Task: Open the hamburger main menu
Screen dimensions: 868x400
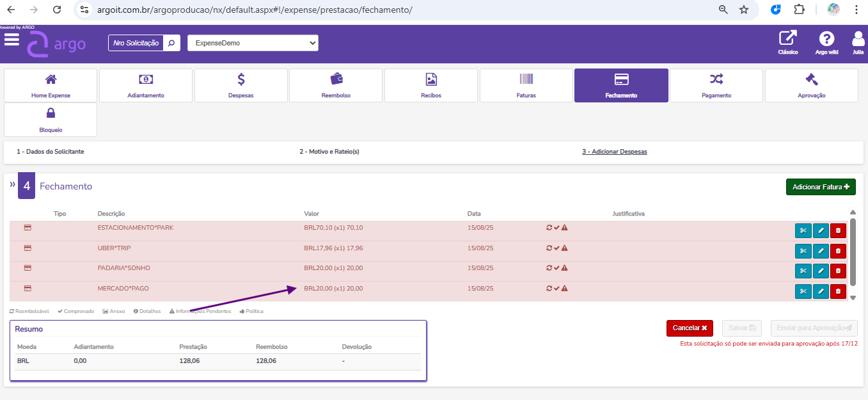Action: click(12, 40)
